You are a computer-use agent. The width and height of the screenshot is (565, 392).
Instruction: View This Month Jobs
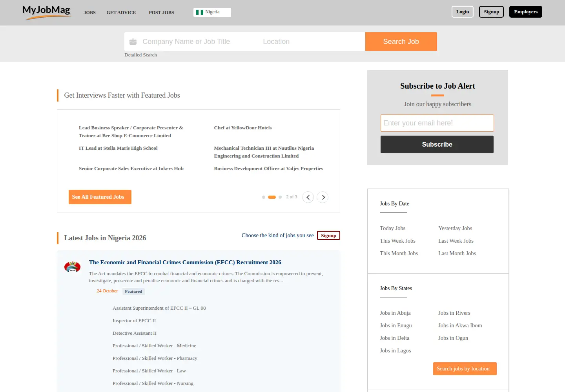pos(399,253)
